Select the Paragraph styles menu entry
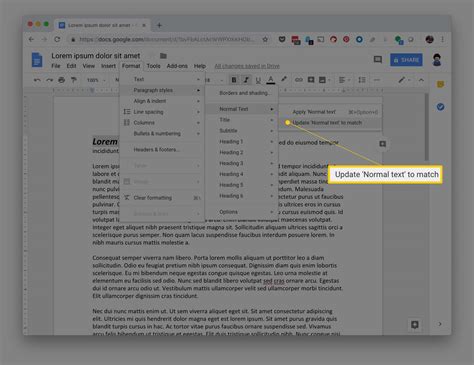The height and width of the screenshot is (365, 474). [162, 90]
